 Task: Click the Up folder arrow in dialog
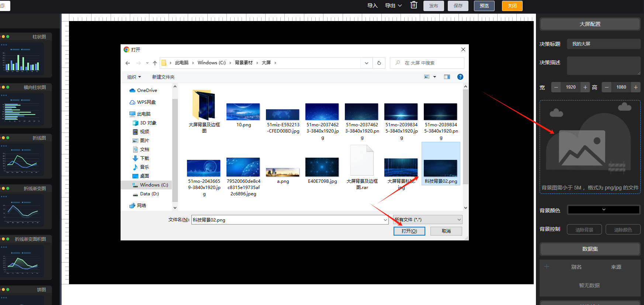(155, 63)
